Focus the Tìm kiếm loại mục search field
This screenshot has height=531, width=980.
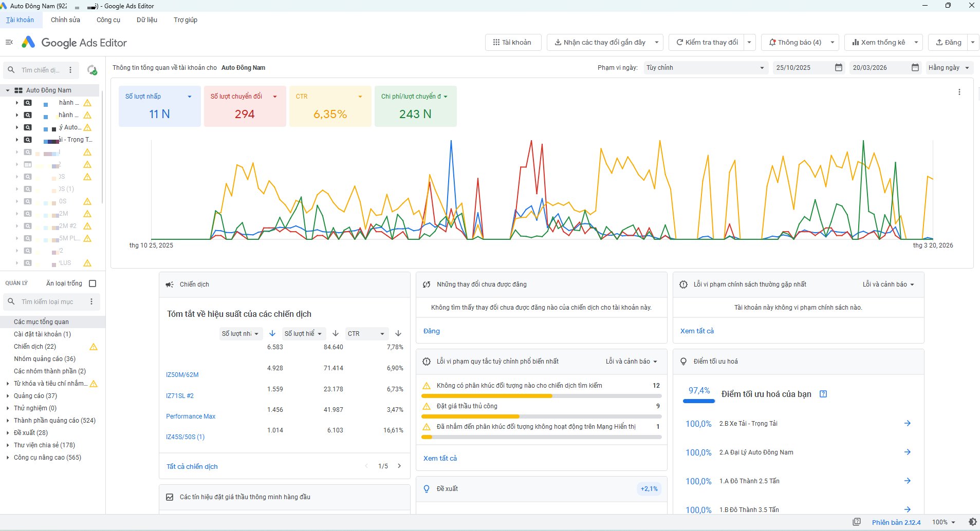click(51, 301)
